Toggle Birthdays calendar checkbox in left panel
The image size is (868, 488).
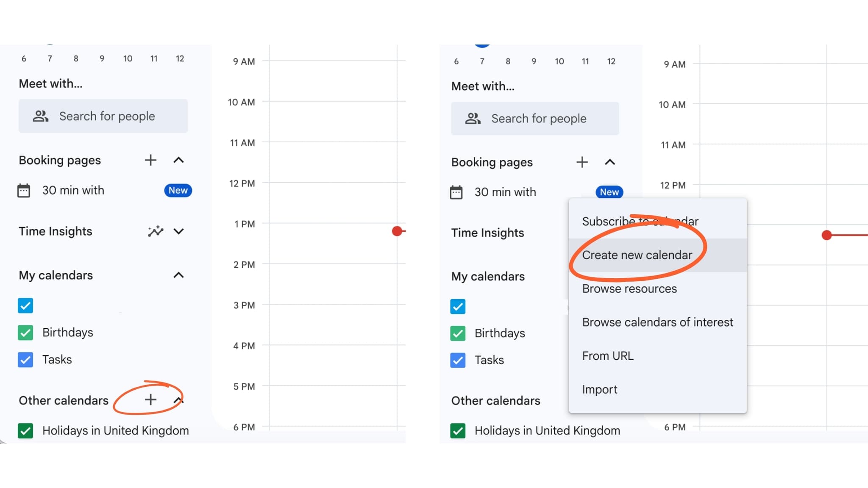[25, 333]
